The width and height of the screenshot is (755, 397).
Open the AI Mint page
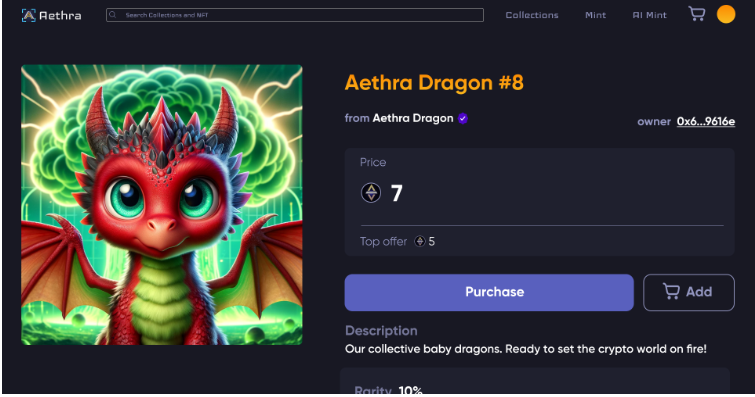pos(650,15)
